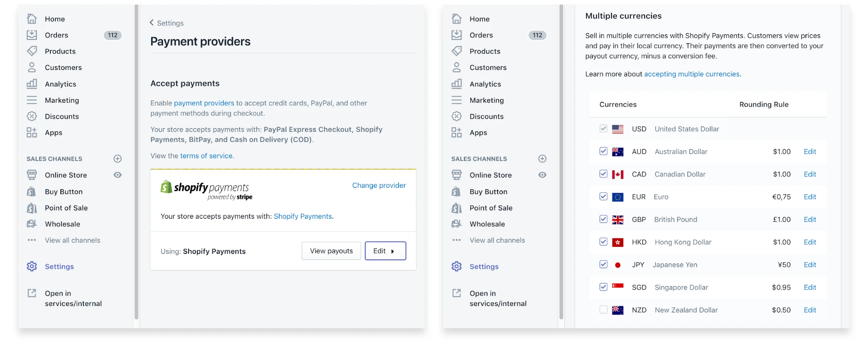868x347 pixels.
Task: Click Home icon in right window sidebar
Action: click(456, 19)
